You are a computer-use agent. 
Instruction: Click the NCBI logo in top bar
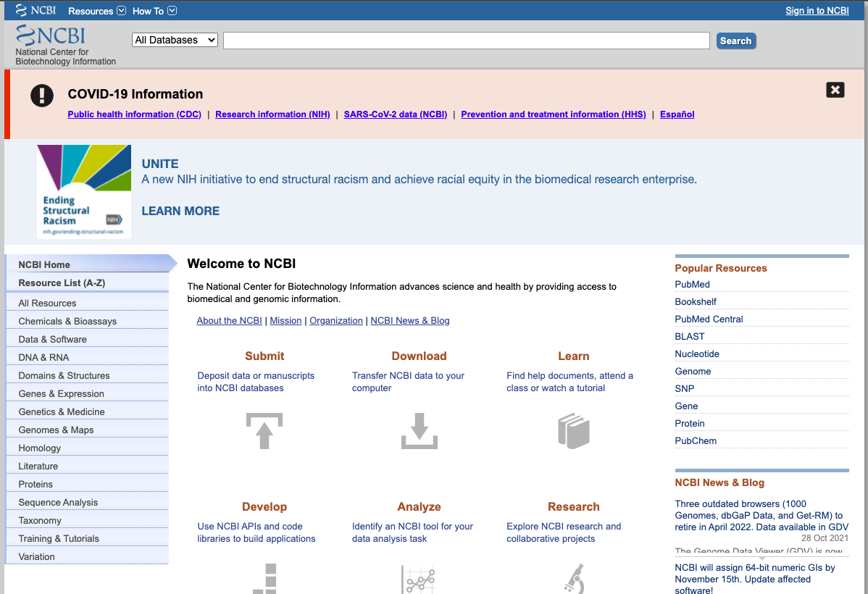pos(36,11)
